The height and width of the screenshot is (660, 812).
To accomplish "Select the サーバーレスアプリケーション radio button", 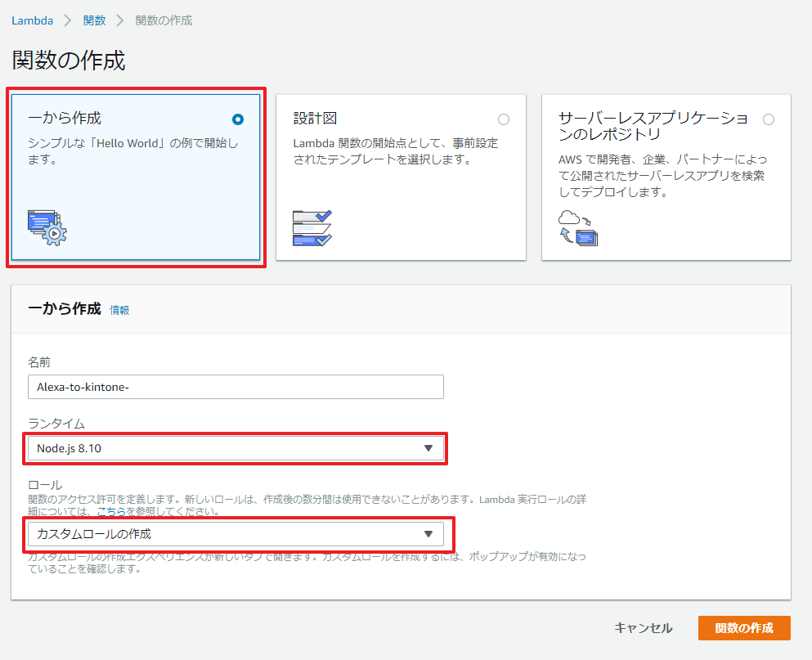I will click(x=769, y=119).
